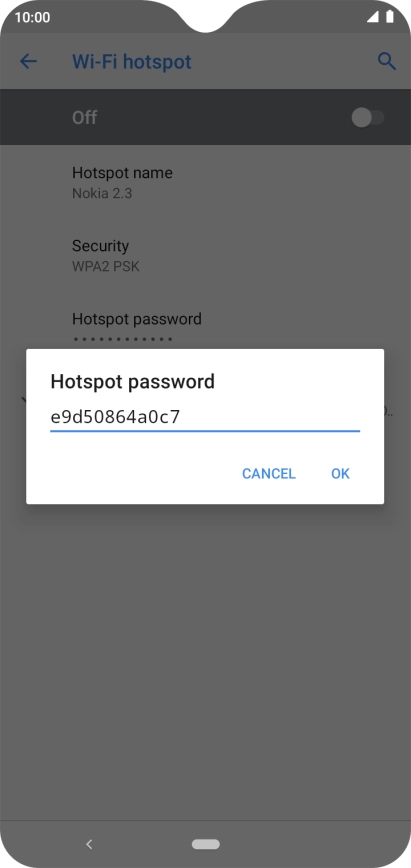
Task: Focus the password field showing e9d50864a0c7
Action: tap(205, 417)
